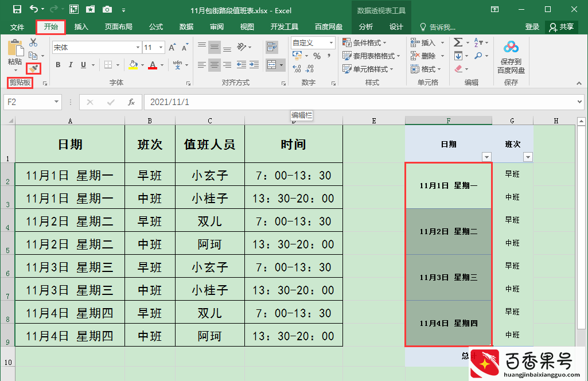
Task: Click the Undo arrow icon
Action: tap(34, 9)
